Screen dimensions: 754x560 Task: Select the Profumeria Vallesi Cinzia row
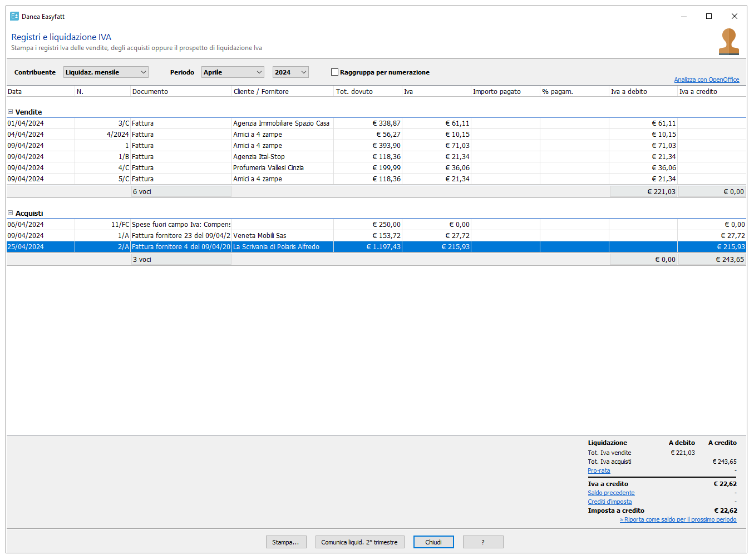376,168
